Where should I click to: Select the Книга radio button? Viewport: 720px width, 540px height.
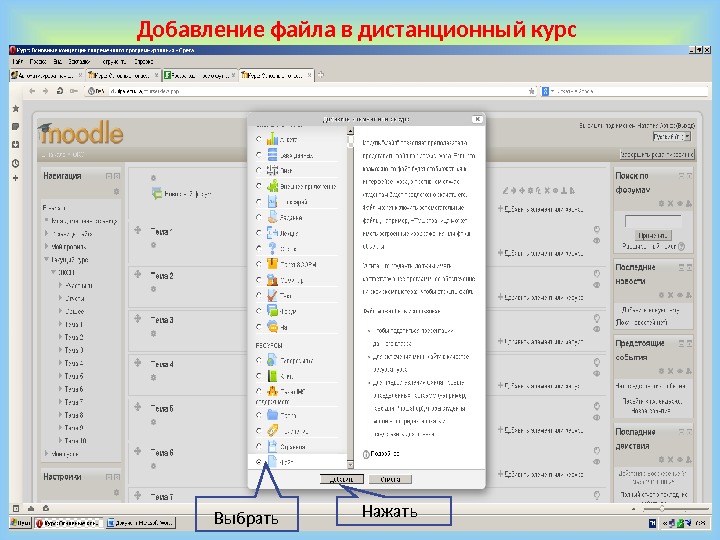(x=259, y=376)
